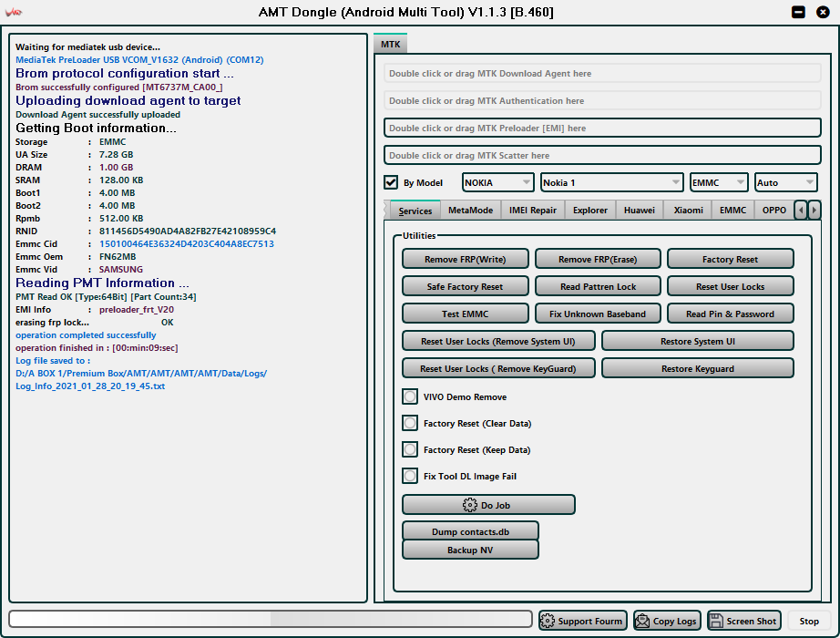This screenshot has width=840, height=638.
Task: Click Reset User Locks (Remove KeyGuard)
Action: (x=498, y=368)
